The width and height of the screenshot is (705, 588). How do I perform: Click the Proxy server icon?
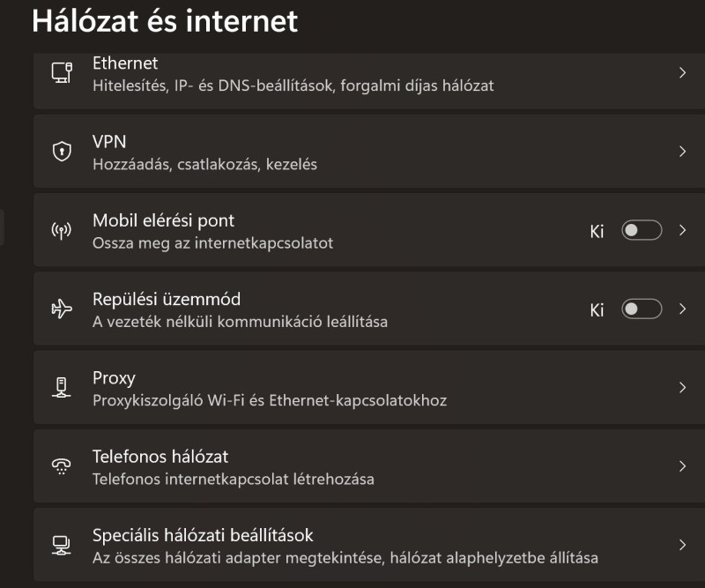point(61,388)
